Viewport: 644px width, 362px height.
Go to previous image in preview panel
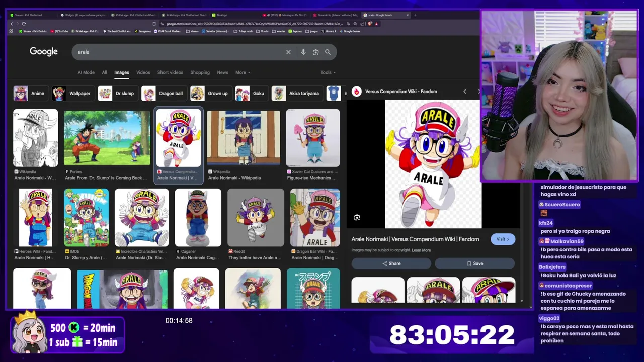point(464,92)
